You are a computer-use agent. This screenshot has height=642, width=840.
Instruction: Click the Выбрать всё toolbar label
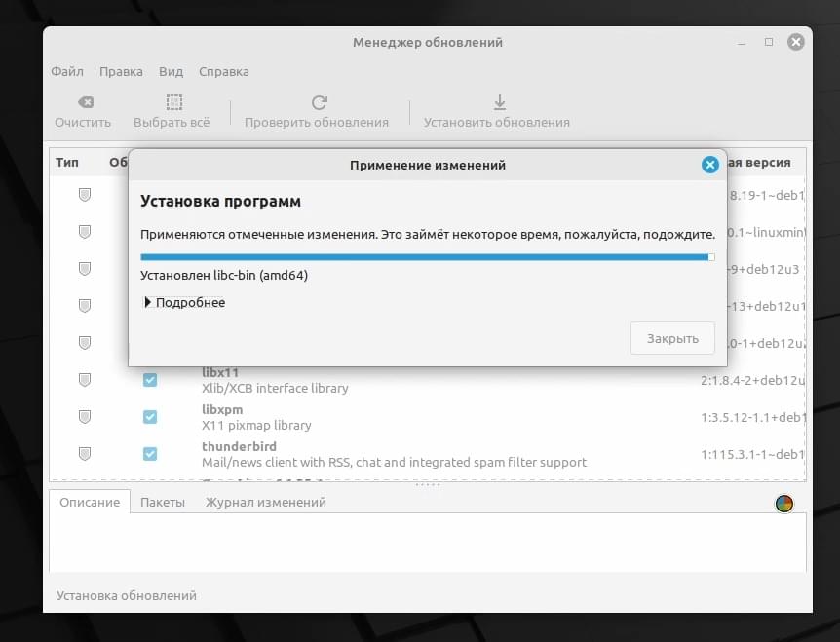[172, 122]
